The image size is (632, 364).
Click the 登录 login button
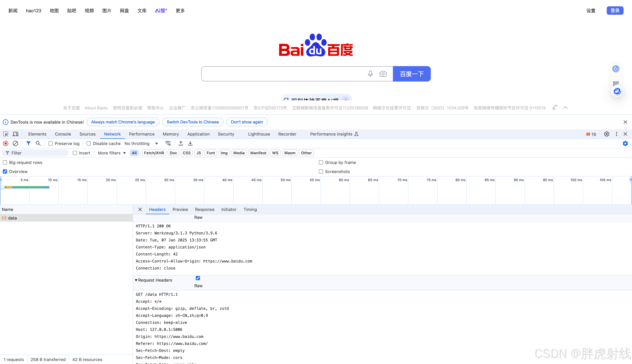615,11
